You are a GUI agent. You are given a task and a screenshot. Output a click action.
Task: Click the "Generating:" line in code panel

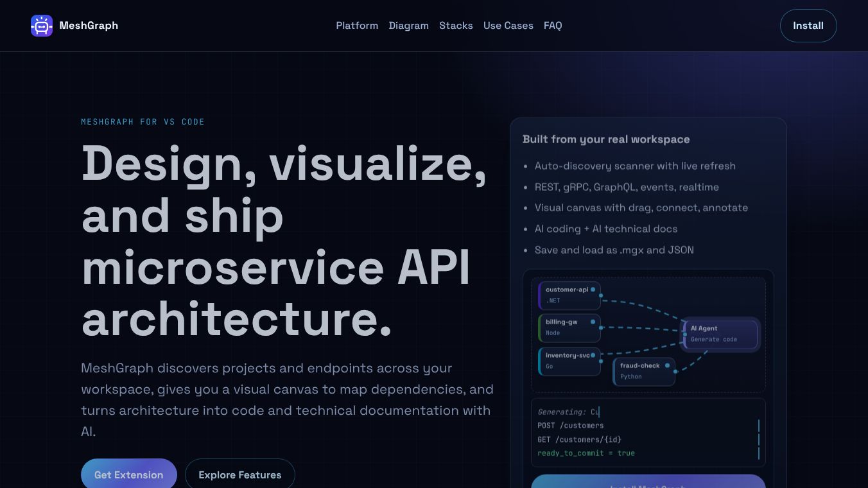(568, 412)
